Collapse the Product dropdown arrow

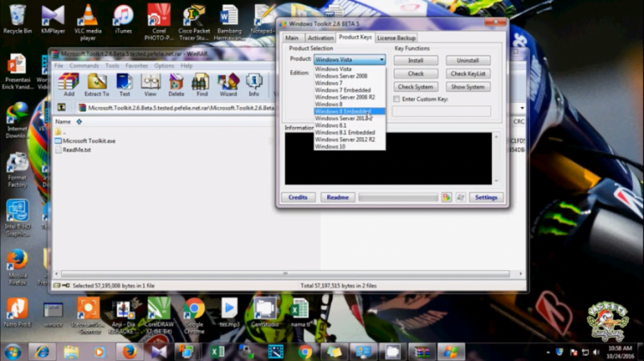(x=381, y=59)
